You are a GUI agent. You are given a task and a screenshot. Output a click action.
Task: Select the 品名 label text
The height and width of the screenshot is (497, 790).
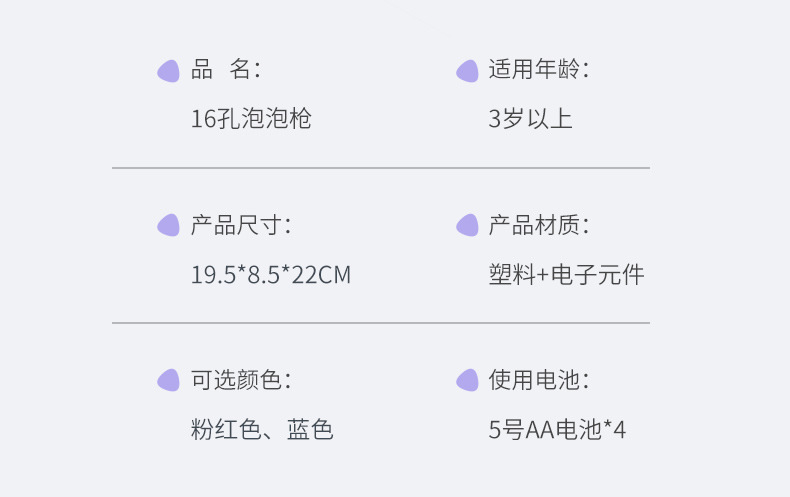225,70
